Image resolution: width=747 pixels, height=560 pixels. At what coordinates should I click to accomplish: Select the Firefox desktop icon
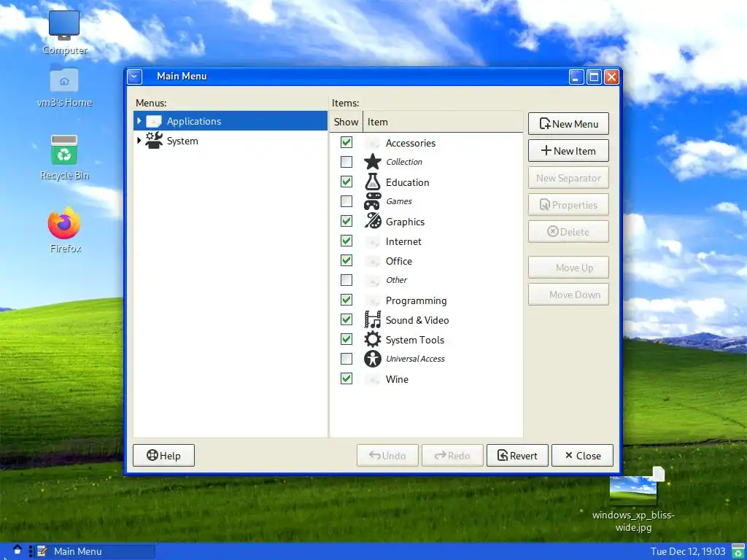pos(64,223)
